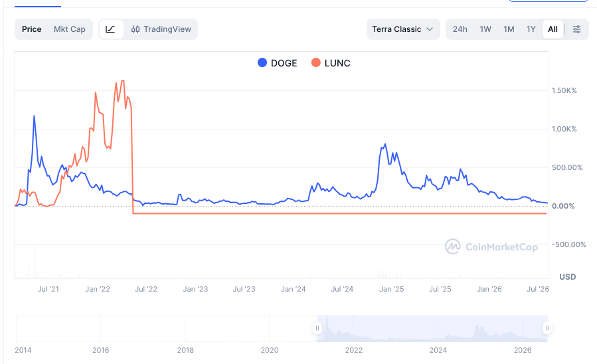The height and width of the screenshot is (364, 597).
Task: Click the Jan '25 date label
Action: point(391,289)
